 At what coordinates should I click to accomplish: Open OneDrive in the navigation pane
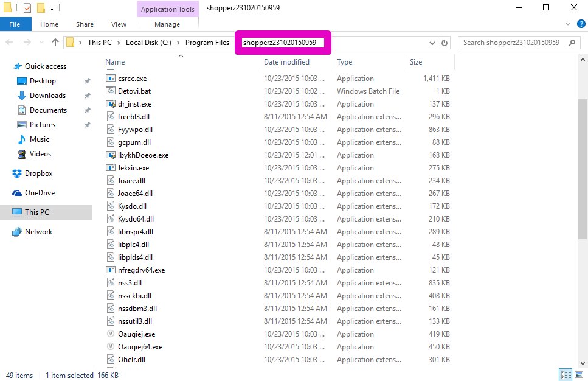click(x=40, y=193)
